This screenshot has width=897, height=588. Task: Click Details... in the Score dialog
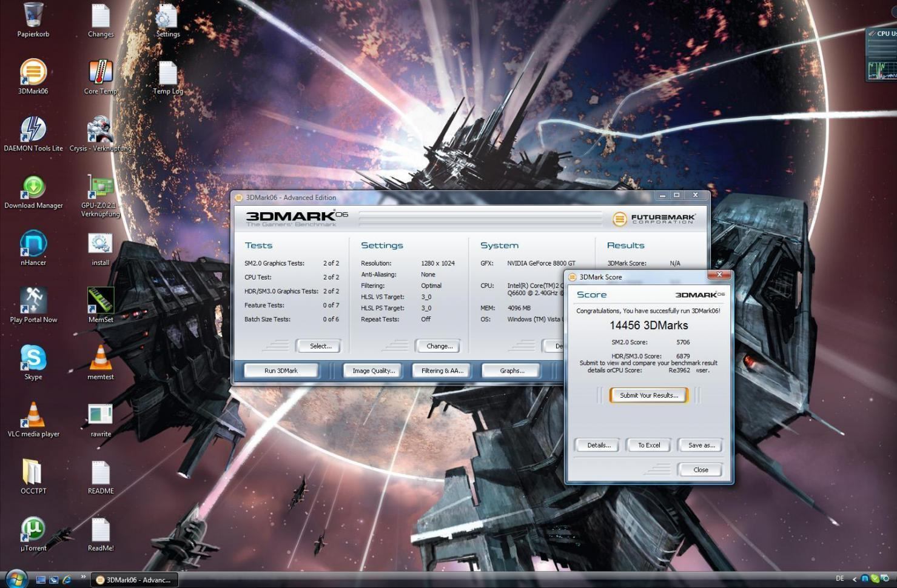point(599,445)
